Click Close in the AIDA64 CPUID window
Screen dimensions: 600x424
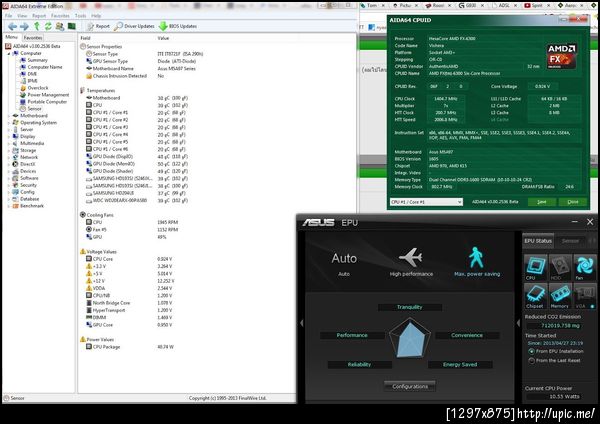coord(572,202)
